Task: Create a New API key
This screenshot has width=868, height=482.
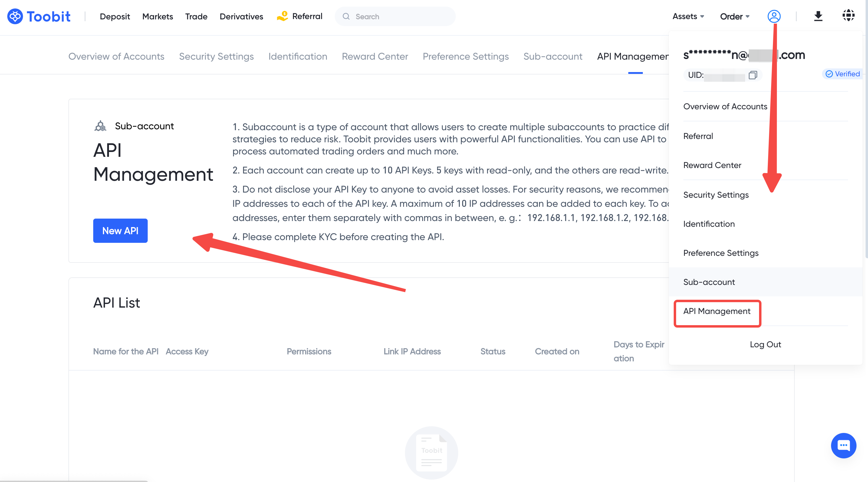Action: 120,230
